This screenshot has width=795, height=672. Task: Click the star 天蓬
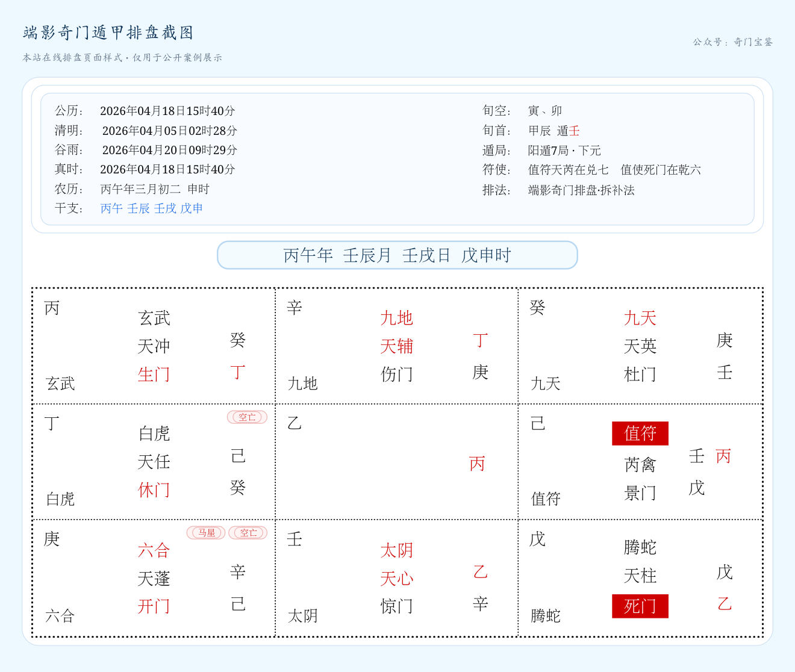pyautogui.click(x=154, y=579)
